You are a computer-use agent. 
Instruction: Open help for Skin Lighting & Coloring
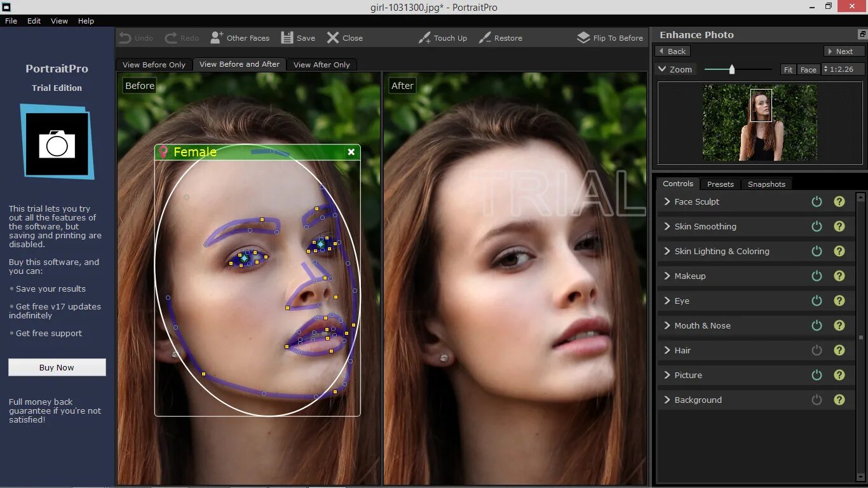click(x=839, y=251)
